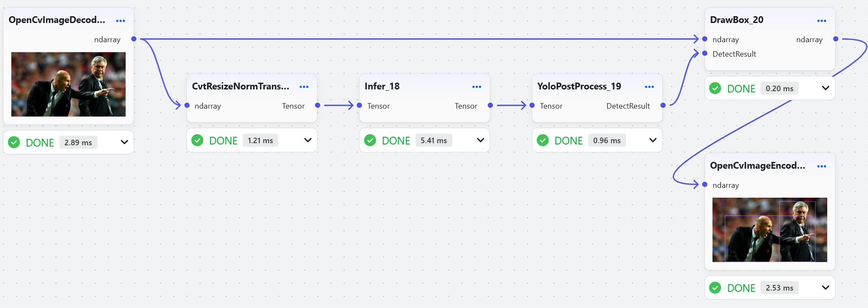The image size is (868, 308).
Task: Open the YoloPostProcess_19 node ellipsis menu
Action: pos(649,87)
